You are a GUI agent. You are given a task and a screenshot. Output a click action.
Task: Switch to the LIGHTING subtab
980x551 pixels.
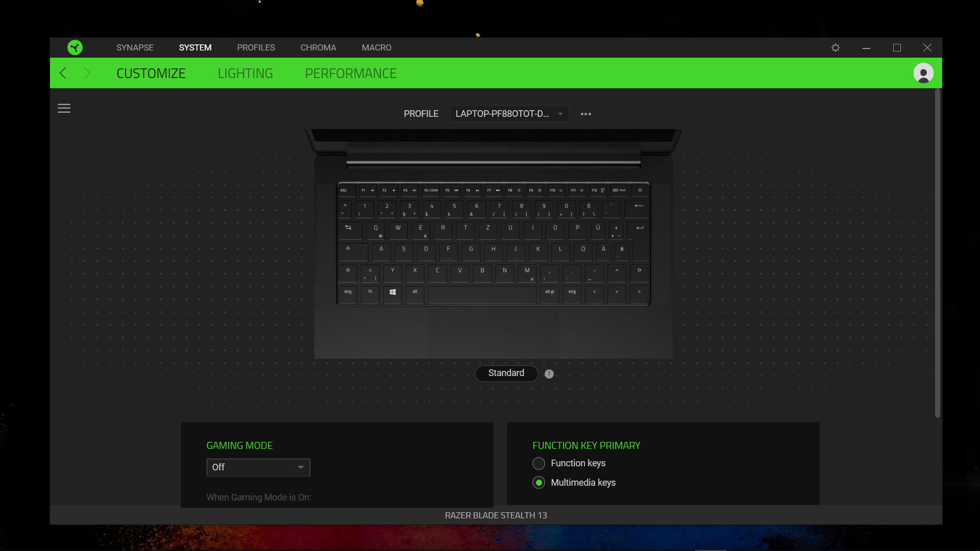[x=245, y=73]
